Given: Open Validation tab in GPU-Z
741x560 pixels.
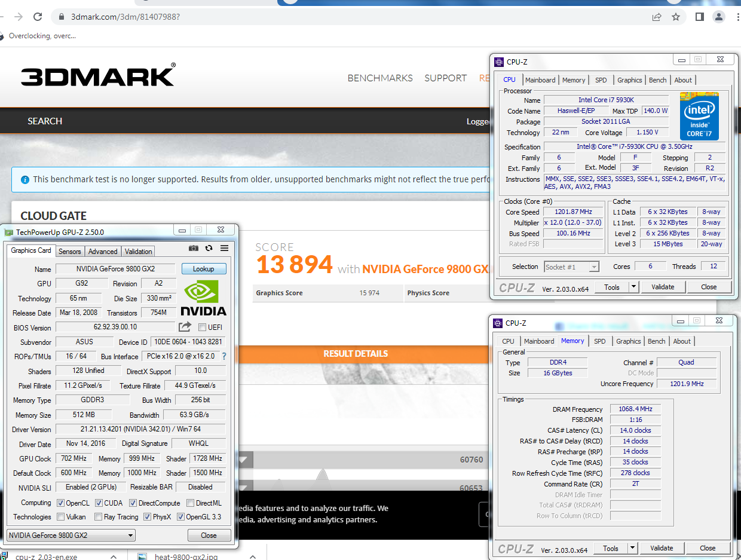Looking at the screenshot, I should (x=139, y=252).
